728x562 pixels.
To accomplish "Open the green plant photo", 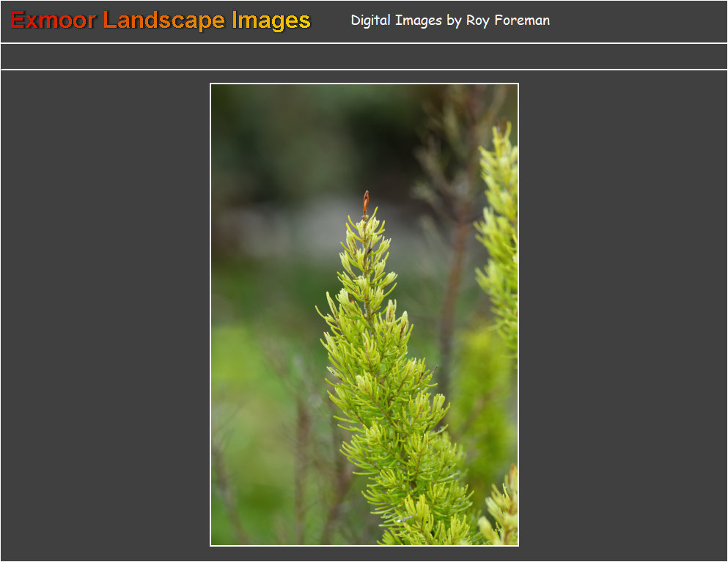I will coord(364,315).
